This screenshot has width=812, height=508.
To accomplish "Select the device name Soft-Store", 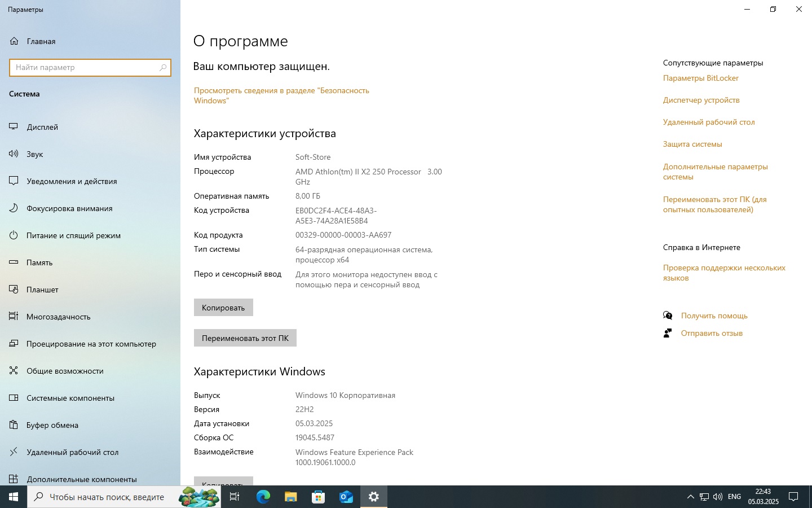I will (313, 157).
